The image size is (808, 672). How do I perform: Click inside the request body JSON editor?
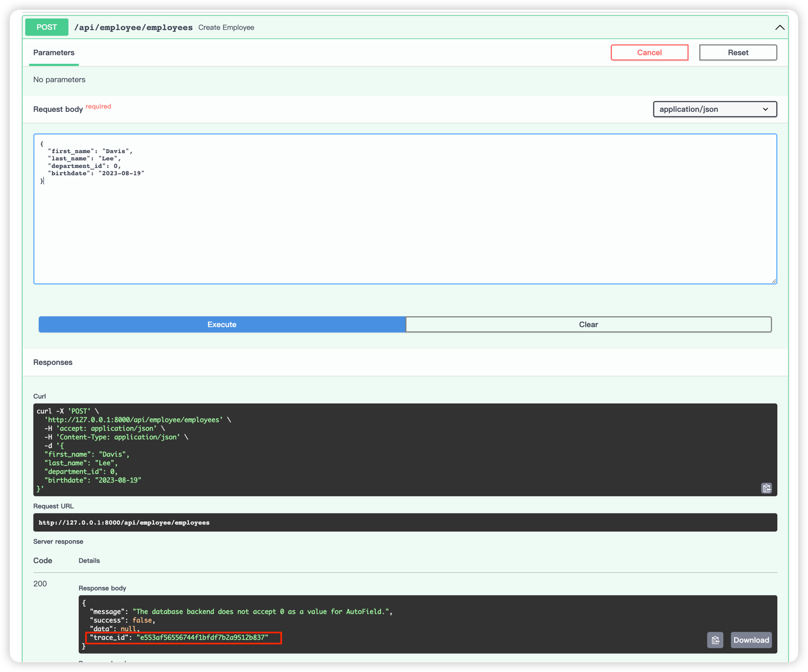click(x=405, y=209)
